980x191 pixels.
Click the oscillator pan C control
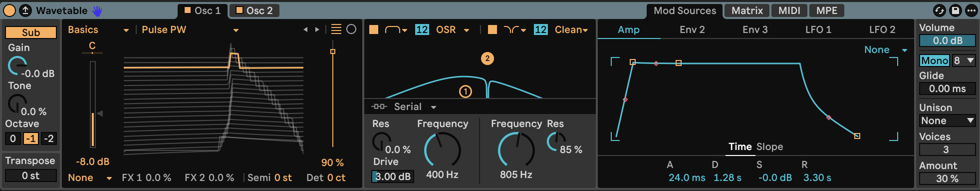tap(92, 46)
